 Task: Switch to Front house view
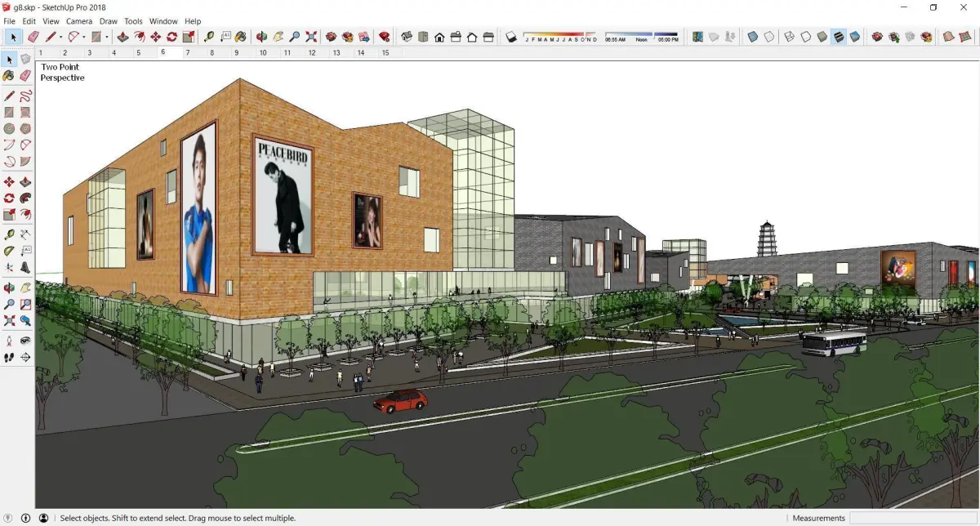click(x=439, y=37)
